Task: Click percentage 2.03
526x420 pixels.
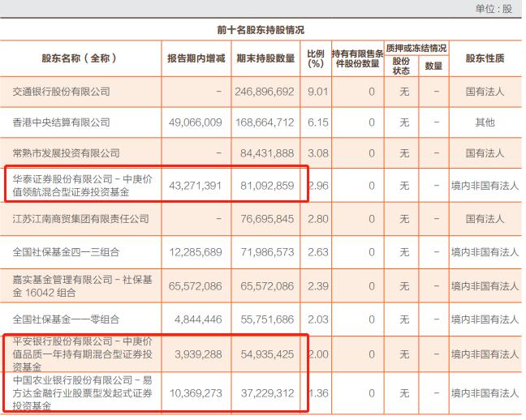Action: coord(317,319)
